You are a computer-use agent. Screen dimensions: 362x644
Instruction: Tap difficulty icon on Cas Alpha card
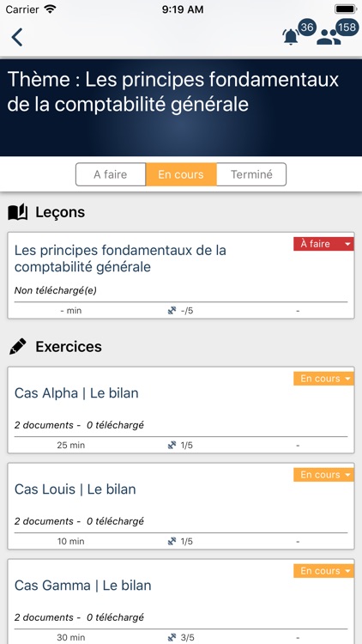point(172,445)
